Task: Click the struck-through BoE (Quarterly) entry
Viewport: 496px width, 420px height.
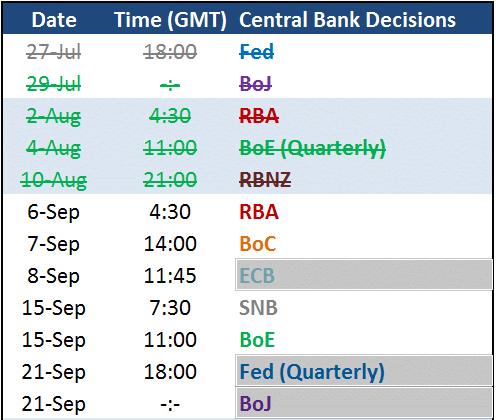Action: click(313, 148)
